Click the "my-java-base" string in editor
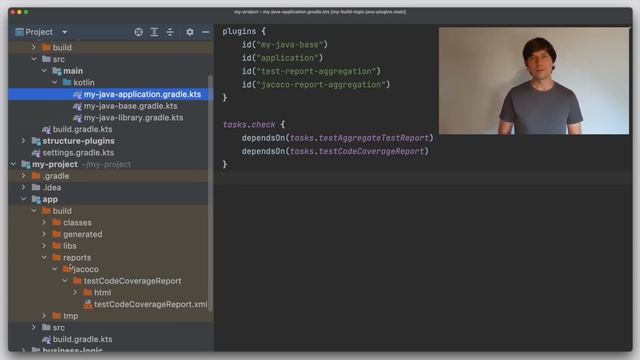 point(290,44)
